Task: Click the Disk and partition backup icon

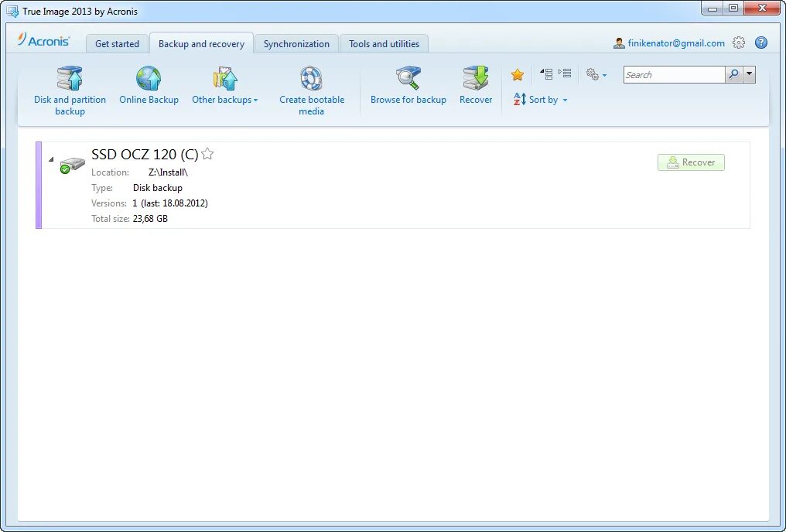Action: click(x=70, y=78)
